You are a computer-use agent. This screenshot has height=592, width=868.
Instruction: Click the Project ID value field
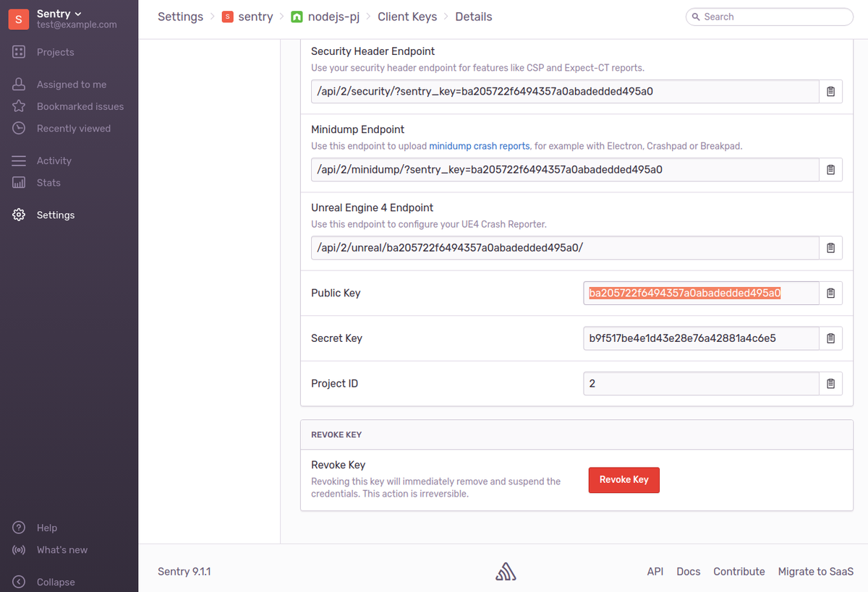tap(701, 384)
